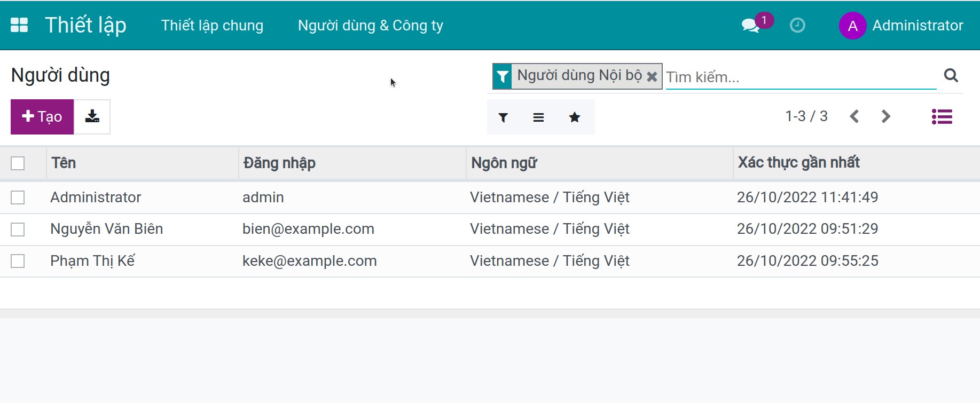Click the admin login cell
This screenshot has height=403, width=980.
[x=263, y=197]
